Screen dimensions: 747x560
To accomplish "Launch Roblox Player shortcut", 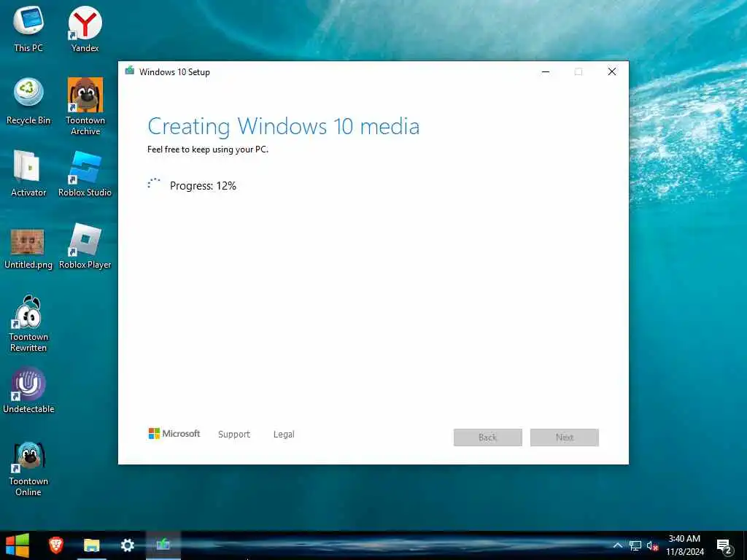I will pos(85,245).
